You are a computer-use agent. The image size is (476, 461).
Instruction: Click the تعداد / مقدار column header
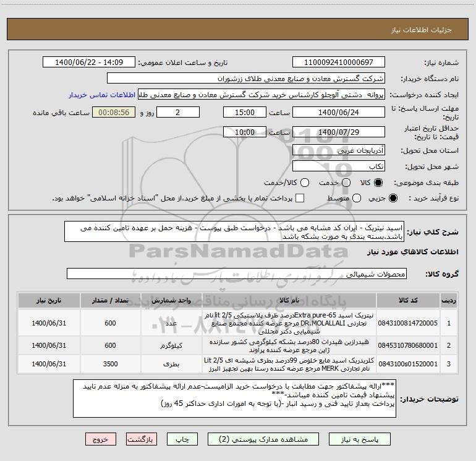(110, 301)
